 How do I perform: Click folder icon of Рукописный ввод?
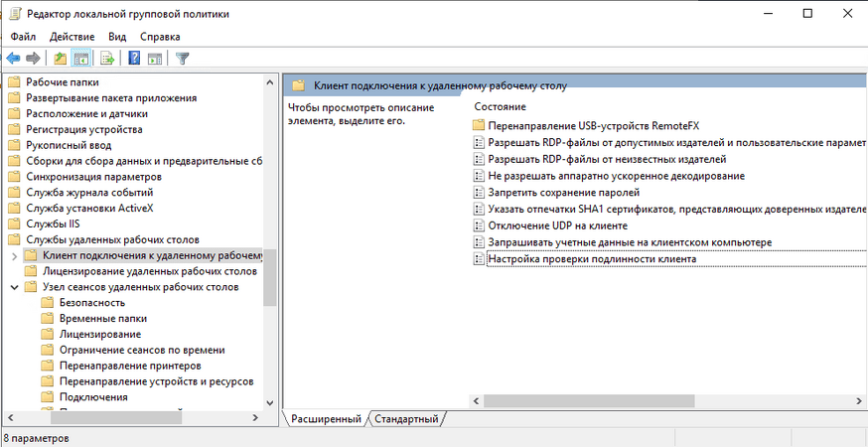click(14, 145)
